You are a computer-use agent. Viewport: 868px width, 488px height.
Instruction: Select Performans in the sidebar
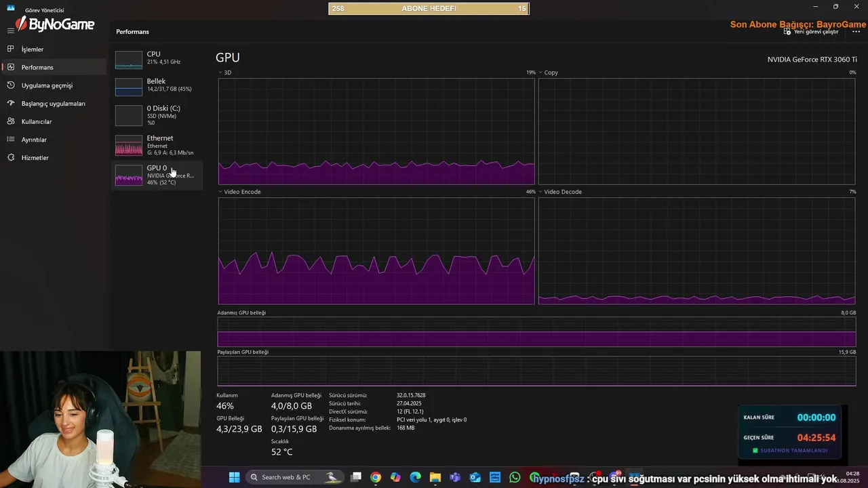coord(53,67)
